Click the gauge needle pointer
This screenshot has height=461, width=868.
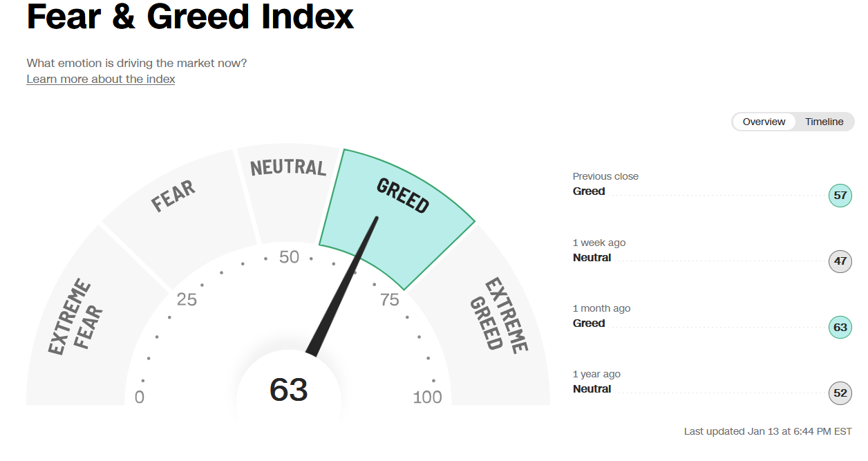tap(343, 286)
